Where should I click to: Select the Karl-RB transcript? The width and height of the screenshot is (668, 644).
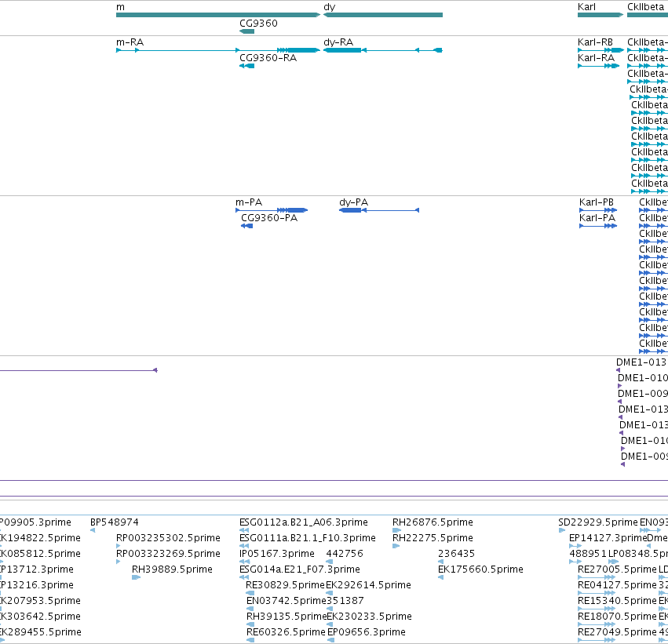pos(600,50)
